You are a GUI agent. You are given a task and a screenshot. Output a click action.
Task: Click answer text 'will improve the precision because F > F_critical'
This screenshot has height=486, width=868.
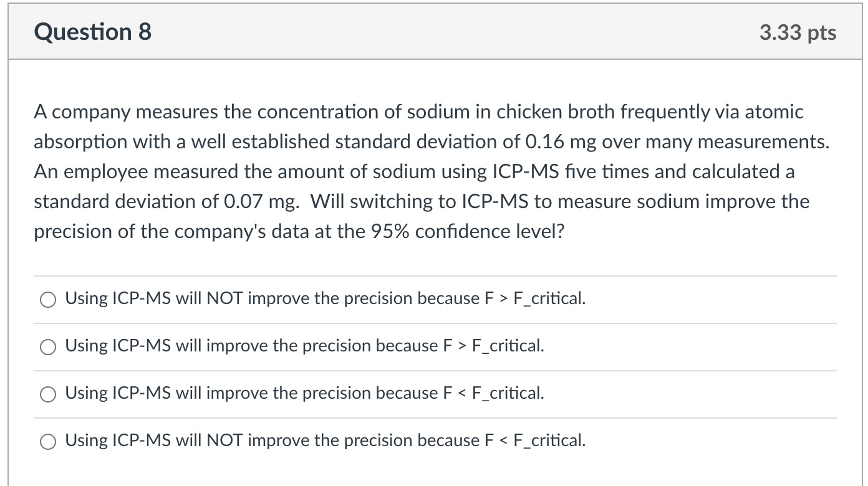[x=304, y=346]
